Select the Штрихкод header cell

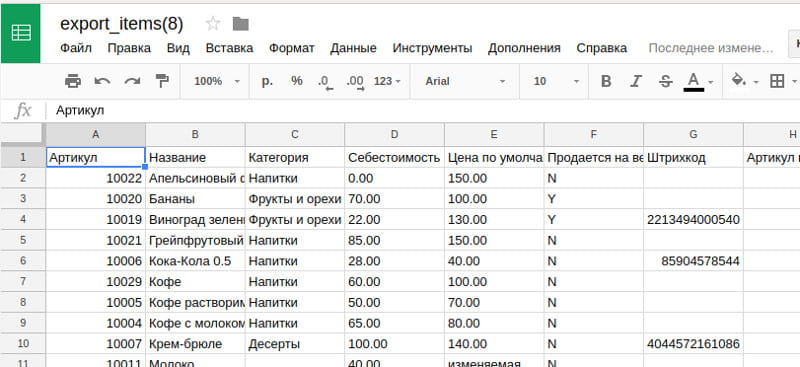693,157
